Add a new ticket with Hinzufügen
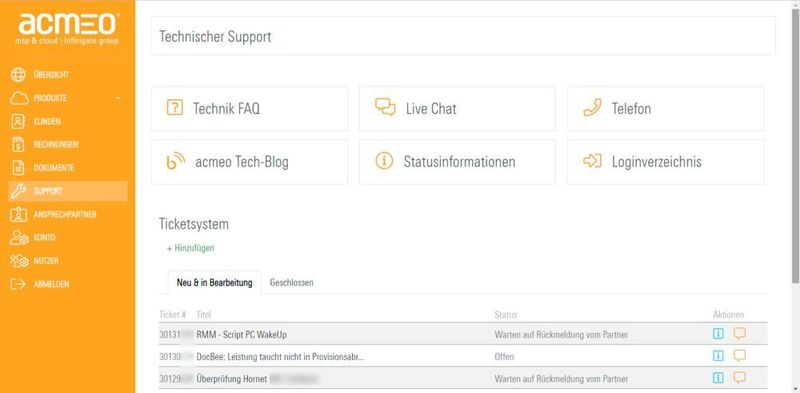 coord(191,248)
